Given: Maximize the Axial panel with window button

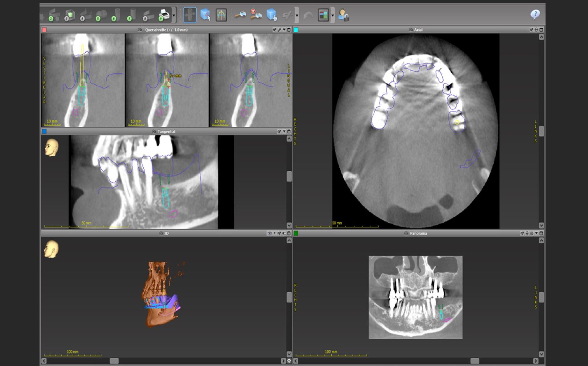Looking at the screenshot, I should click(541, 30).
